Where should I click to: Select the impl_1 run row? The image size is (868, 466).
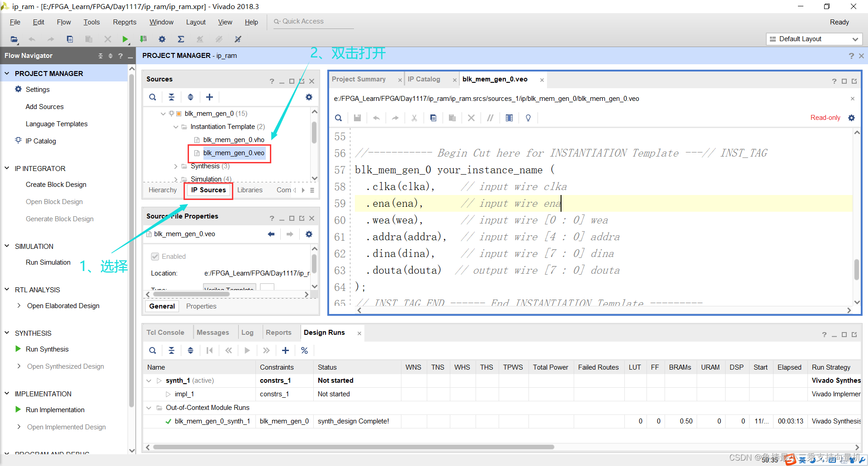[x=502, y=394]
